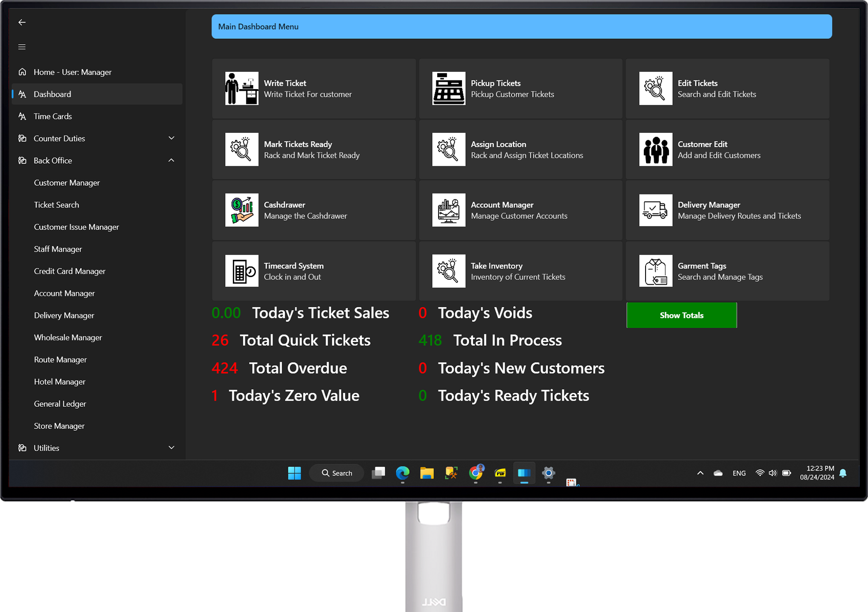Viewport: 868px width, 612px height.
Task: Open the Edit Tickets magnifier icon
Action: [x=656, y=89]
